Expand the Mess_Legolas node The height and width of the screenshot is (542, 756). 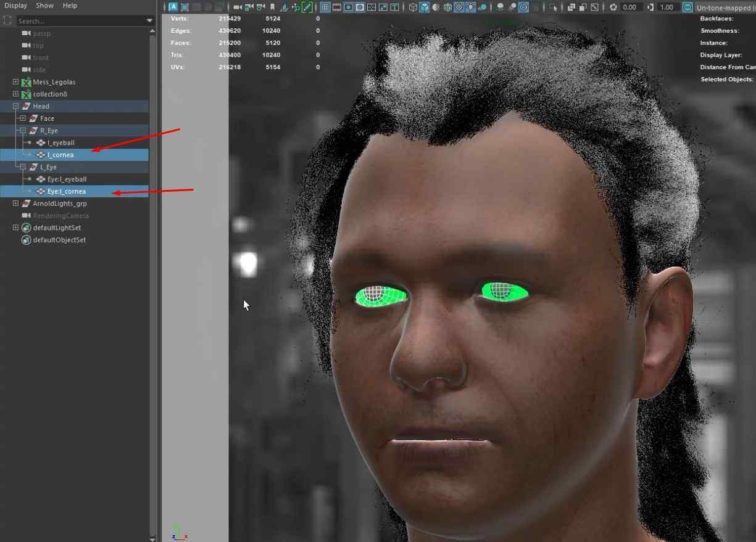(15, 82)
